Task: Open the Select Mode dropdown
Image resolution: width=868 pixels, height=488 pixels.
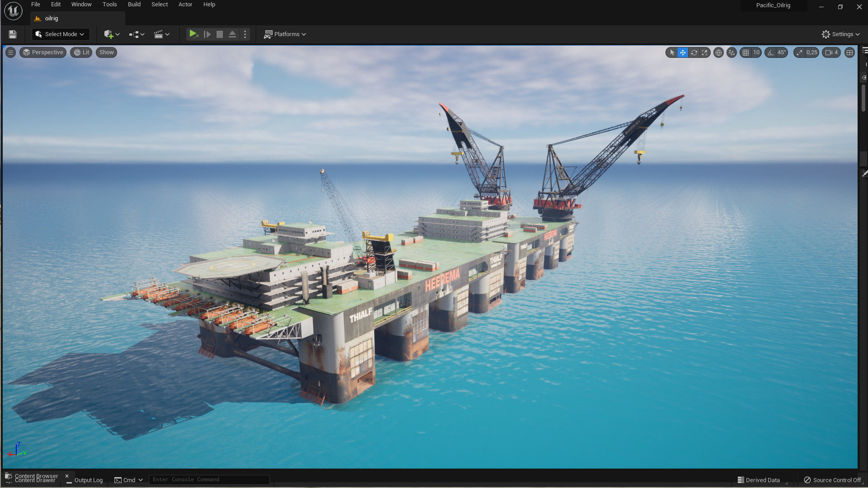Action: [60, 34]
